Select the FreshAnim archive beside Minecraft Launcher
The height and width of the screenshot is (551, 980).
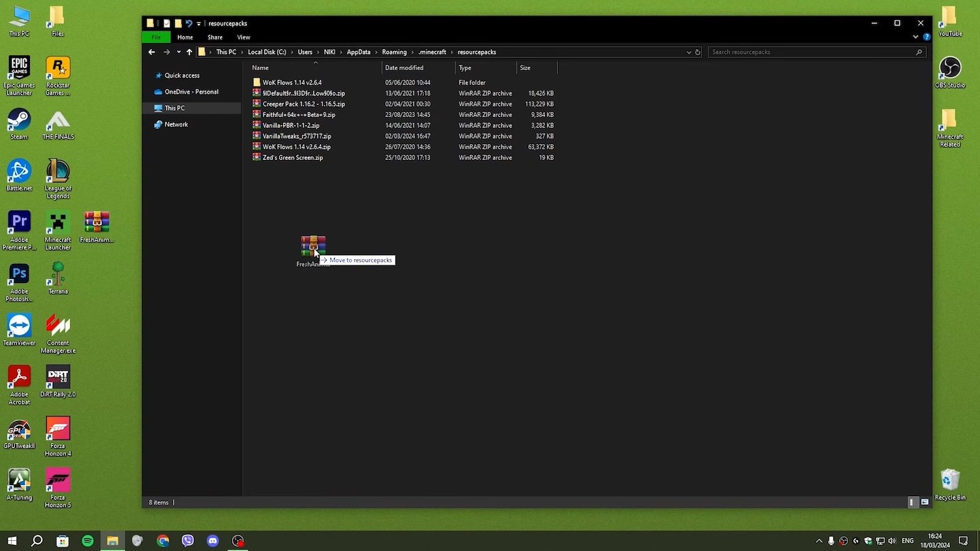click(x=97, y=227)
